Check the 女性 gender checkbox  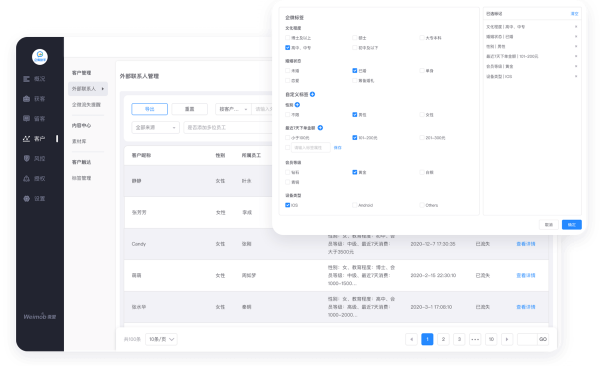point(422,114)
